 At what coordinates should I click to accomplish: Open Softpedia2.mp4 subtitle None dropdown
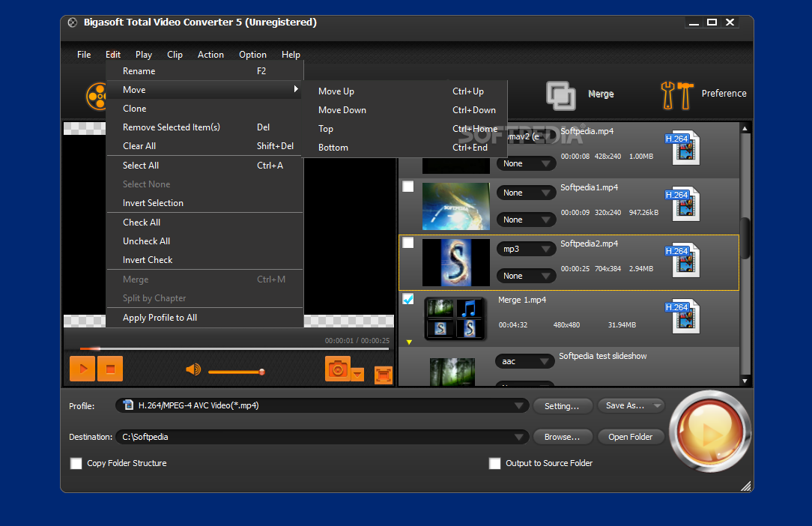pos(526,276)
